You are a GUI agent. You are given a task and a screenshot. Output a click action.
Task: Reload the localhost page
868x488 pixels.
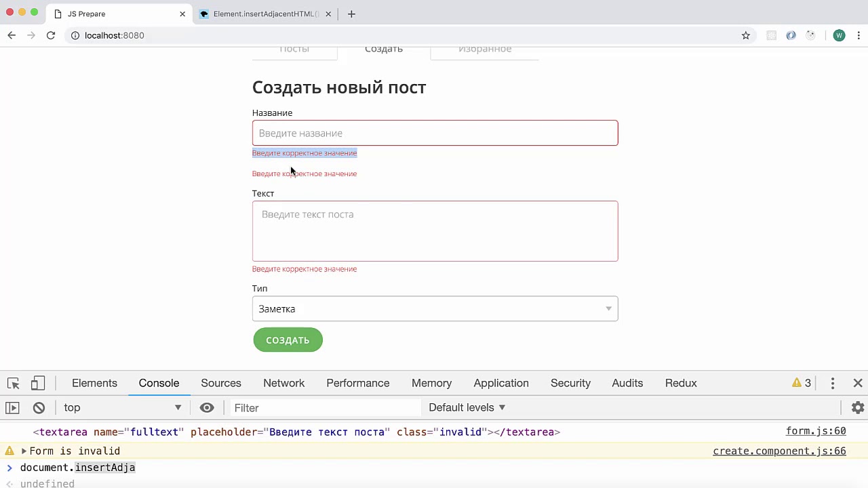click(x=50, y=35)
